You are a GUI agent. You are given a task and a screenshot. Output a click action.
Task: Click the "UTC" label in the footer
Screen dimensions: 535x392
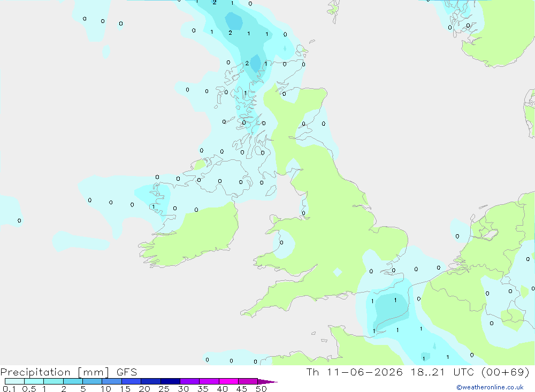coord(464,372)
